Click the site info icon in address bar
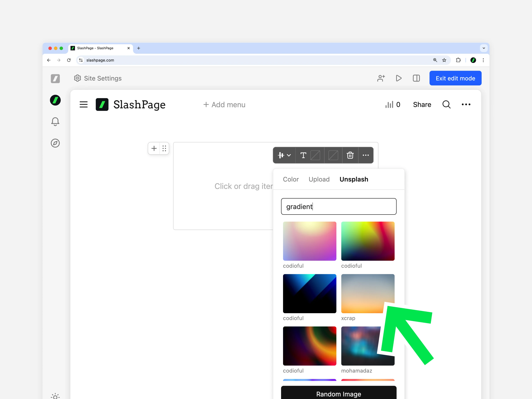Image resolution: width=532 pixels, height=399 pixels. tap(81, 60)
